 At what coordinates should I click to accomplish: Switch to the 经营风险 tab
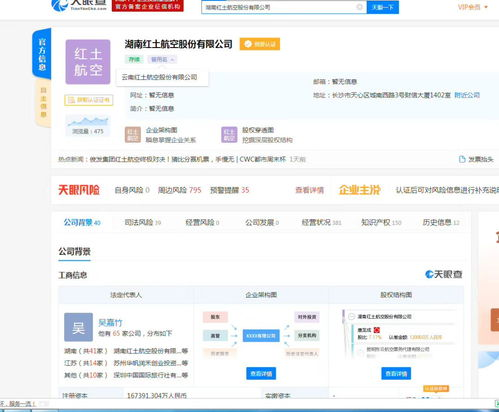(x=202, y=223)
